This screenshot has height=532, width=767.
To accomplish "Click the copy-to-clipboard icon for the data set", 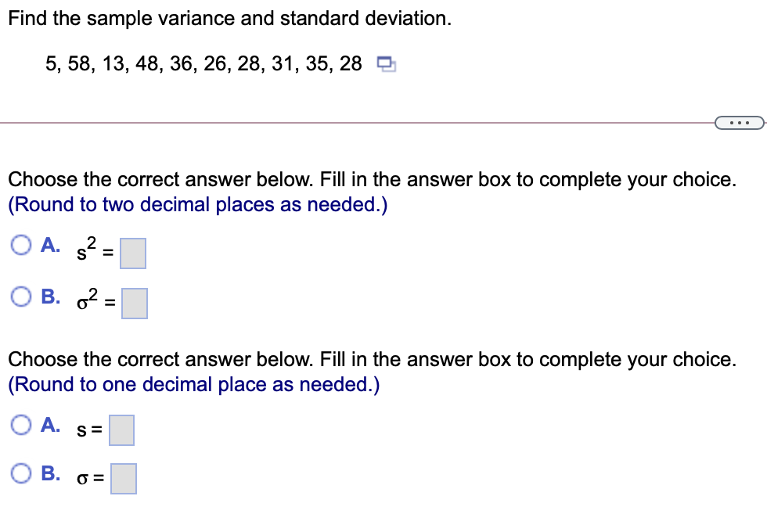I will pyautogui.click(x=383, y=65).
